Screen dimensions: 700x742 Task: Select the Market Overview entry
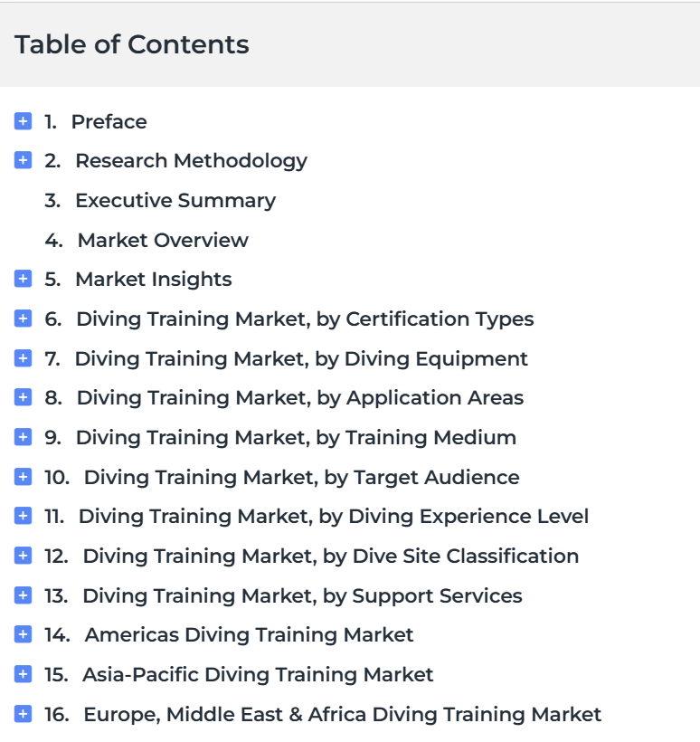click(162, 241)
